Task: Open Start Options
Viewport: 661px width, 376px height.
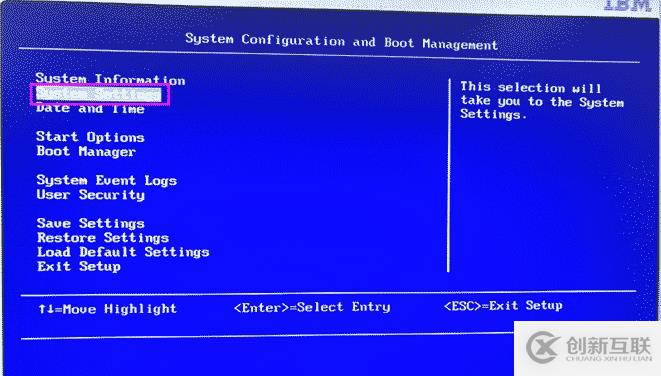Action: 90,137
